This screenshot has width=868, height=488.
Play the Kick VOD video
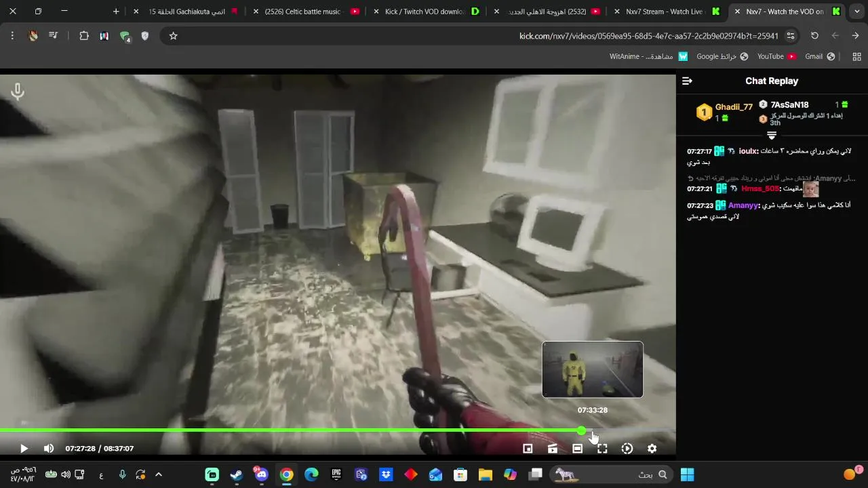coord(24,449)
